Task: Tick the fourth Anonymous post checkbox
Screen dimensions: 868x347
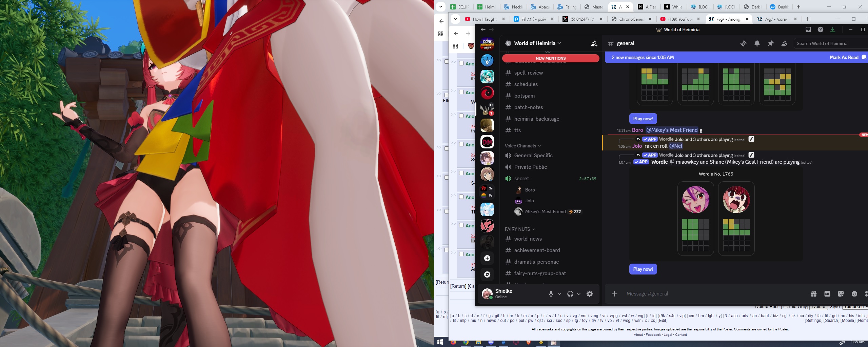Action: tap(461, 144)
